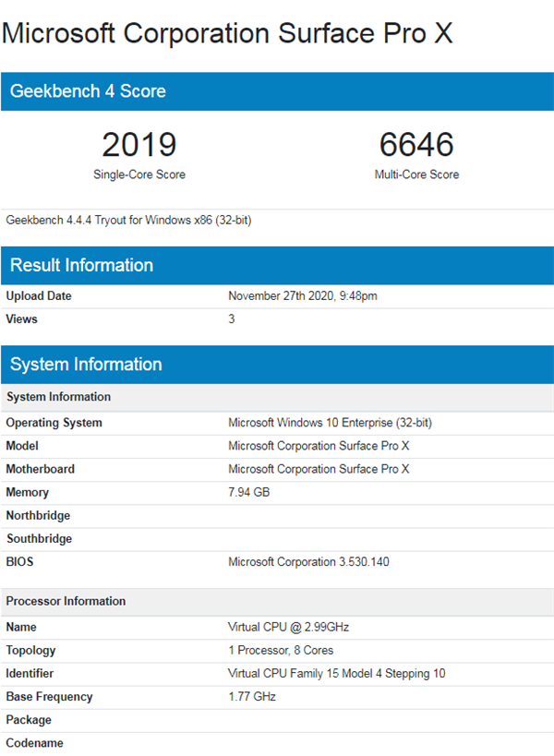The width and height of the screenshot is (554, 756).
Task: Select the 1.77 GHz base frequency value
Action: pyautogui.click(x=251, y=697)
